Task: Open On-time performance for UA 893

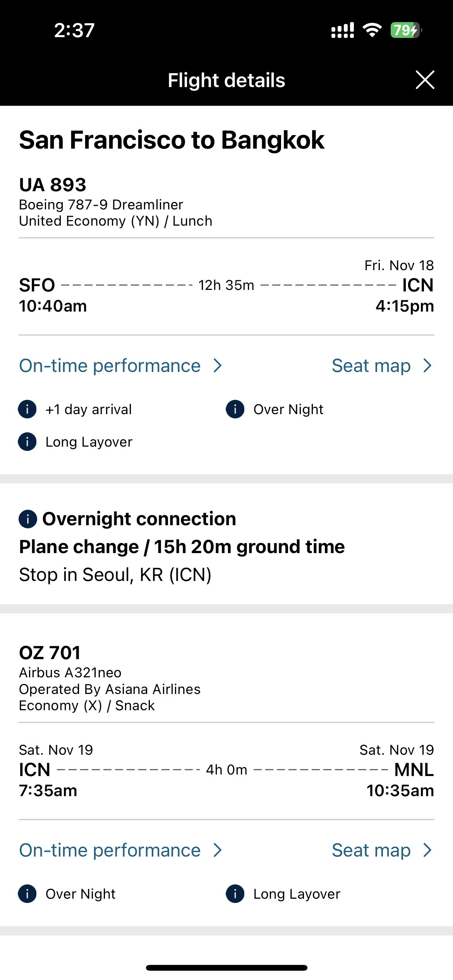Action: 110,366
